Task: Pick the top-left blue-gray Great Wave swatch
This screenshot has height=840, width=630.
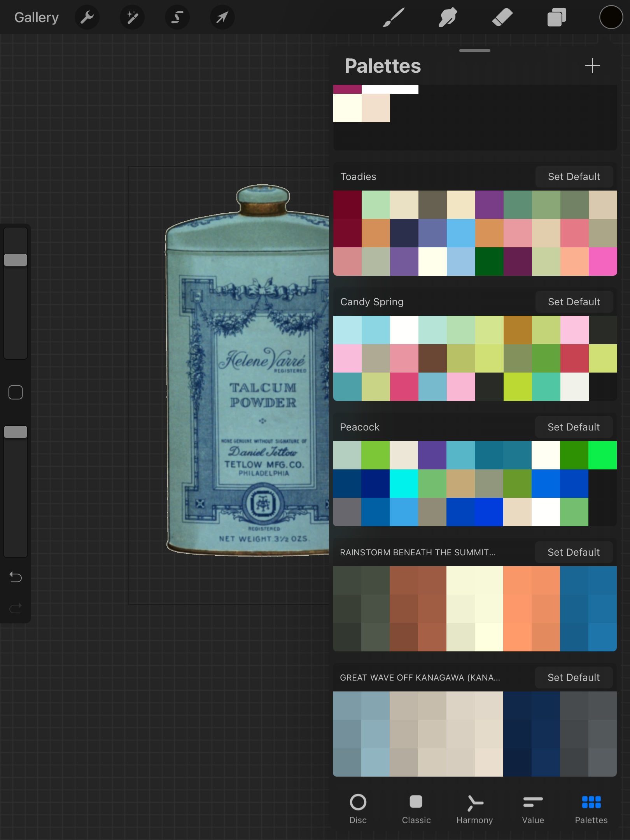Action: (x=347, y=705)
